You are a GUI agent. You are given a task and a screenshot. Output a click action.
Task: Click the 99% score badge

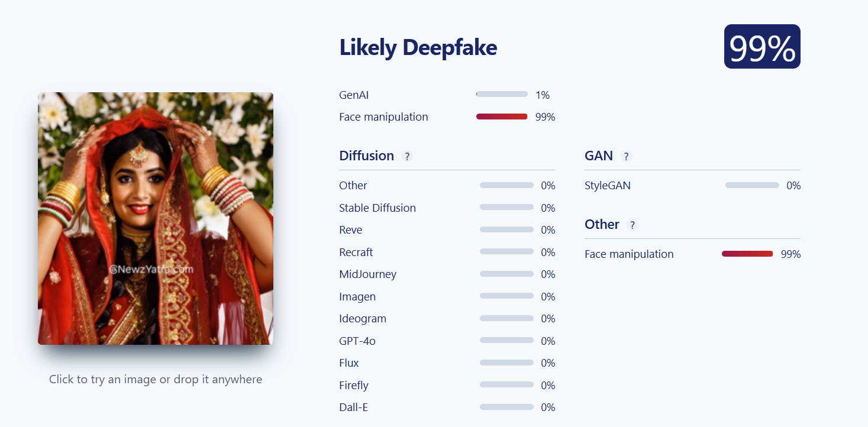click(762, 47)
